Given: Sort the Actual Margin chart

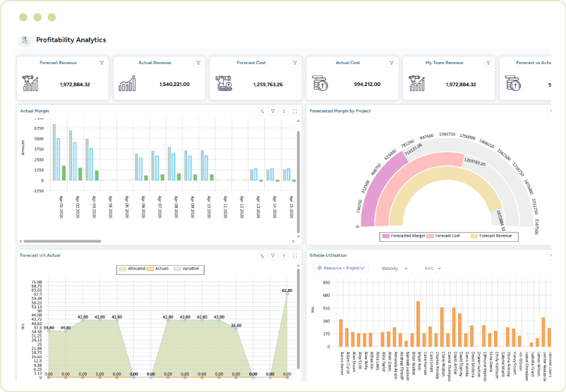Looking at the screenshot, I should [263, 111].
